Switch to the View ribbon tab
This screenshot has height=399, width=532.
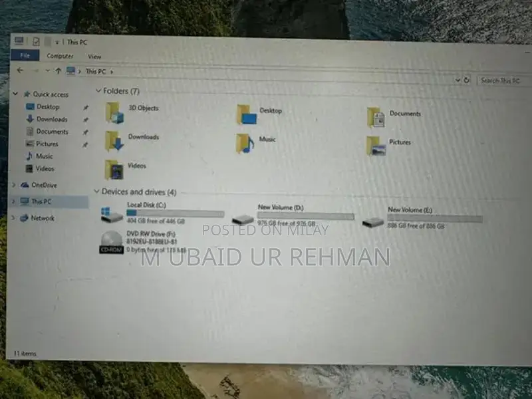[94, 57]
